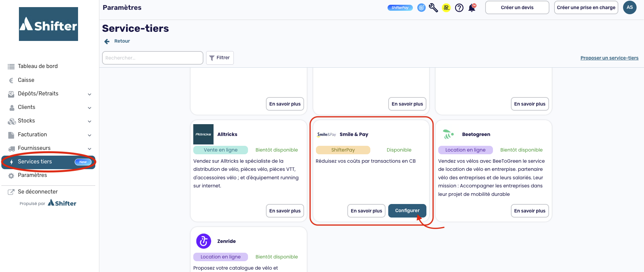Image resolution: width=644 pixels, height=272 pixels.
Task: Click the Zenride card title
Action: click(x=226, y=241)
